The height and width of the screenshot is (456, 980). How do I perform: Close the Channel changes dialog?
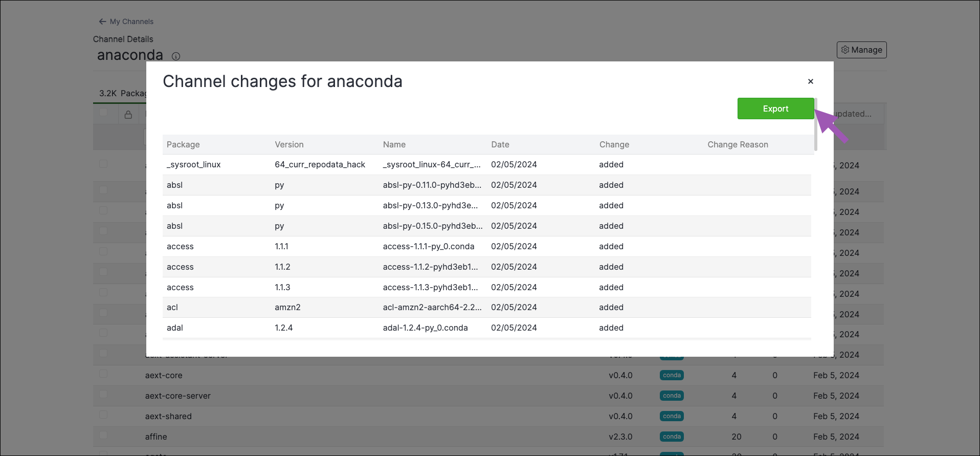point(811,81)
